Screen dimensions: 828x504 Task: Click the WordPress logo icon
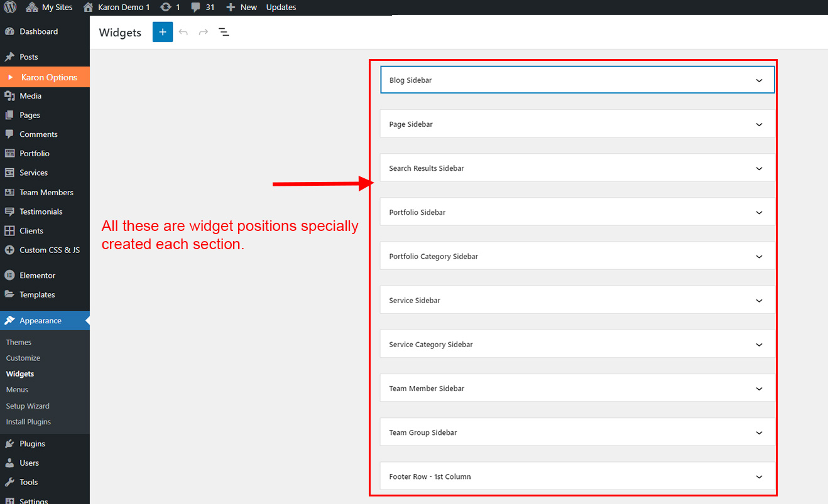pyautogui.click(x=11, y=8)
